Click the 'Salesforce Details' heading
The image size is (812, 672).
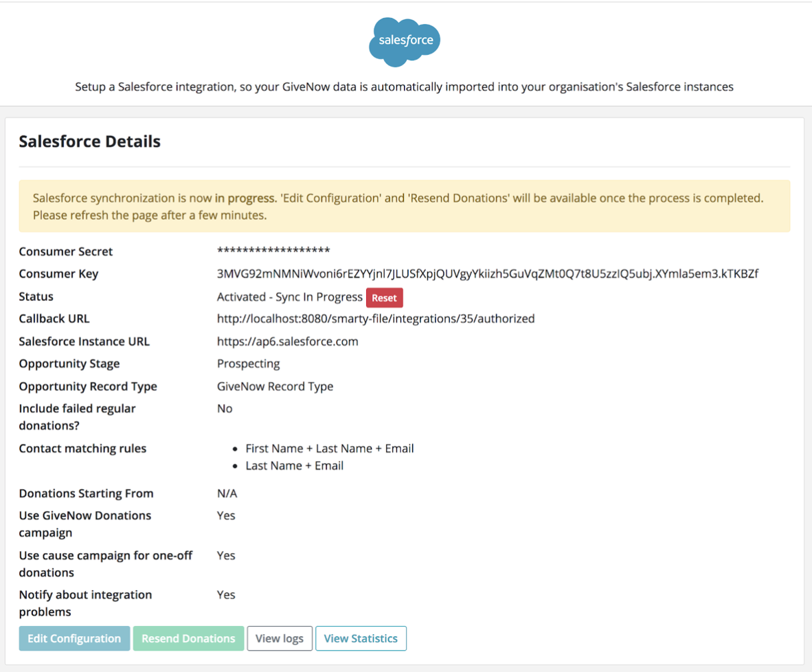tap(89, 142)
